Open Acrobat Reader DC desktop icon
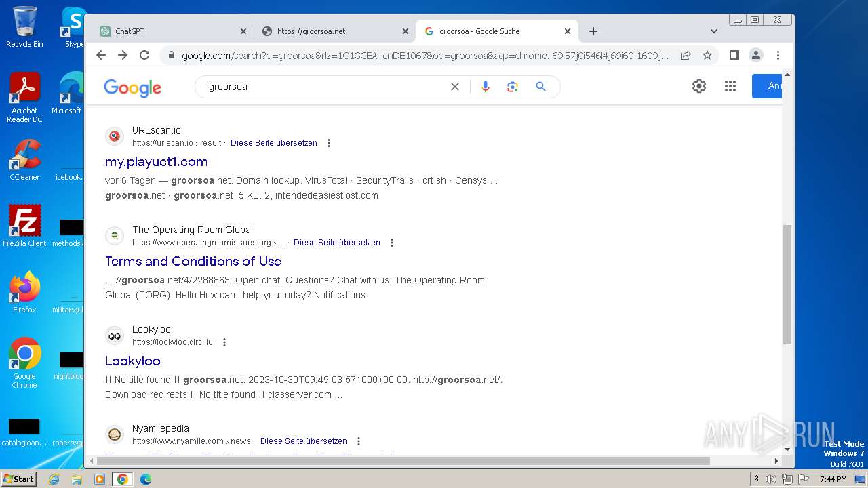Screen dimensions: 868x488 [24, 98]
